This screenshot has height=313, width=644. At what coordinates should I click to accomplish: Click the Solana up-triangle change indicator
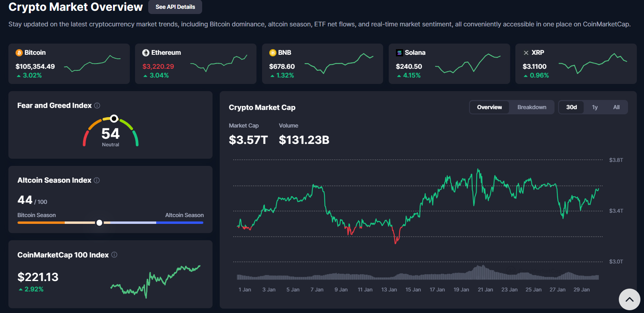[x=399, y=76]
